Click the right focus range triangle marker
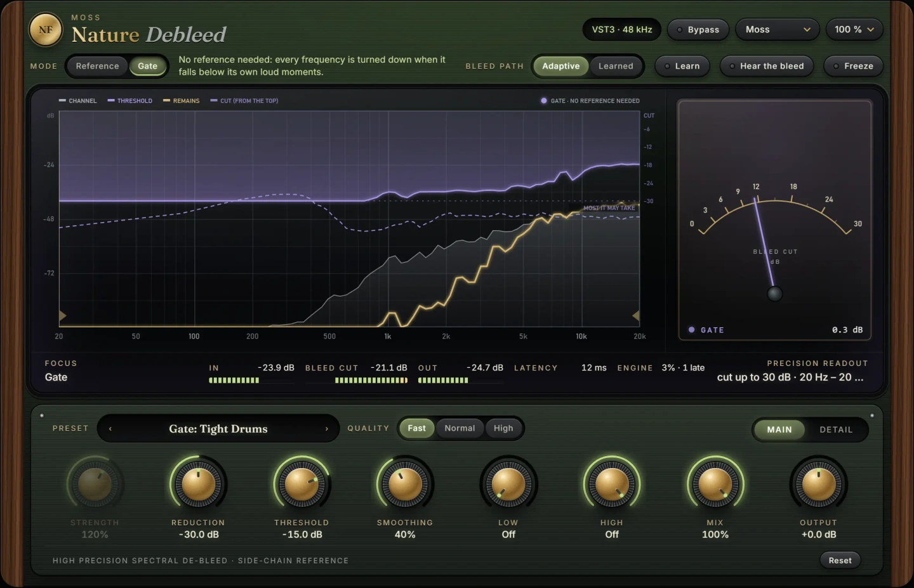Screen dimensions: 914x588 [x=636, y=315]
